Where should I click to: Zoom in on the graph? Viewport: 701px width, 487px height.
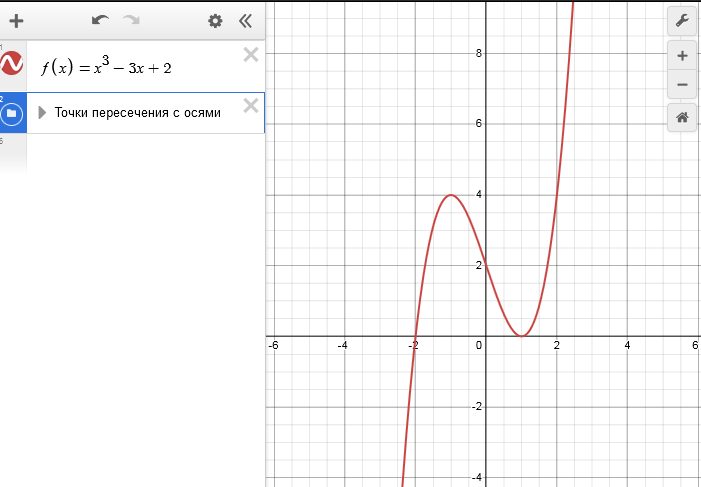coord(682,56)
